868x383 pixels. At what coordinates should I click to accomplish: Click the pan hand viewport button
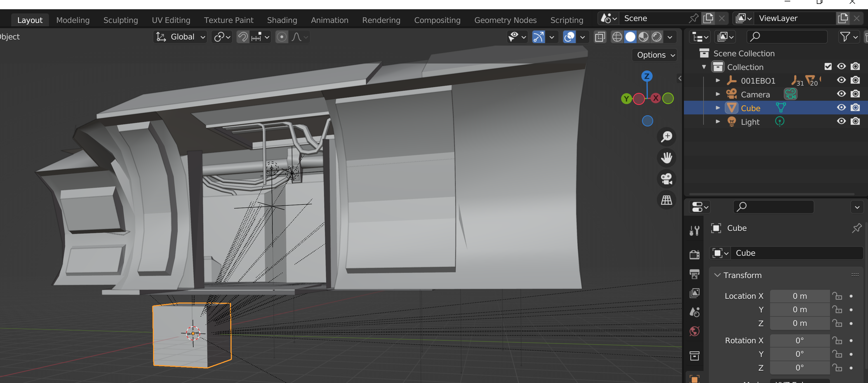tap(667, 158)
